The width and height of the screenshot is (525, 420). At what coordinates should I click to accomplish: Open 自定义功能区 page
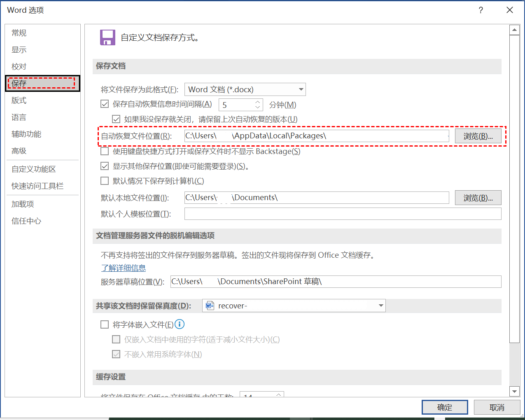pos(34,169)
